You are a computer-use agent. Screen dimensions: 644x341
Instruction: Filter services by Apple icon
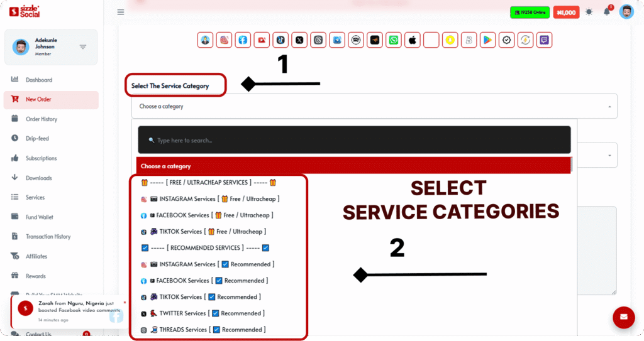pyautogui.click(x=413, y=40)
